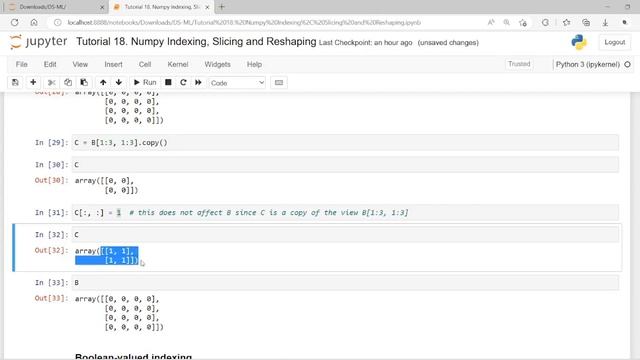
Task: Click the browser refresh icon
Action: (15, 22)
